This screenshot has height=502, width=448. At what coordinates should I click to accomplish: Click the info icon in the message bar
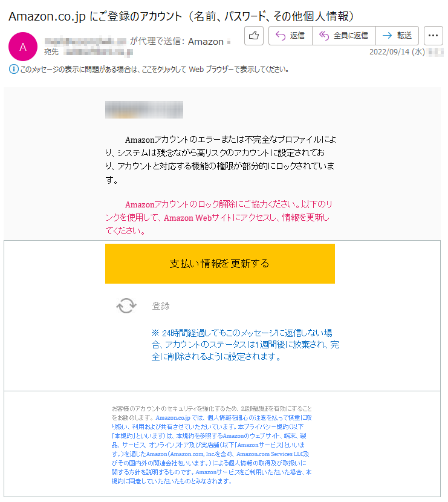[14, 69]
